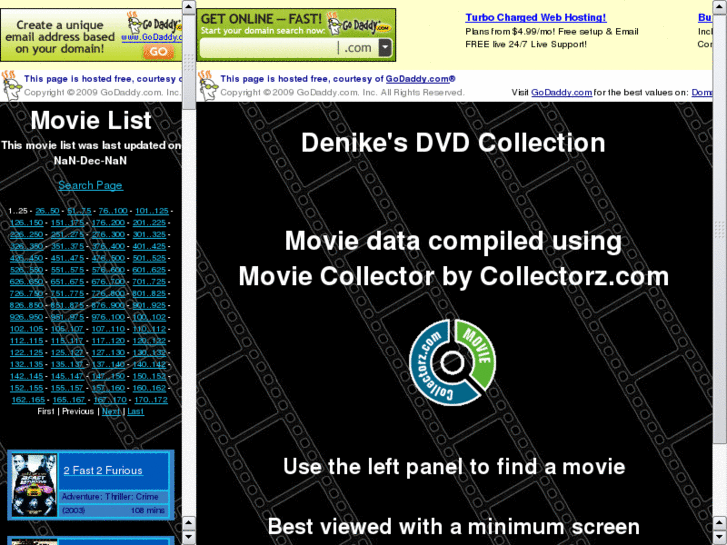Go to movies 132..135 page

[26, 365]
